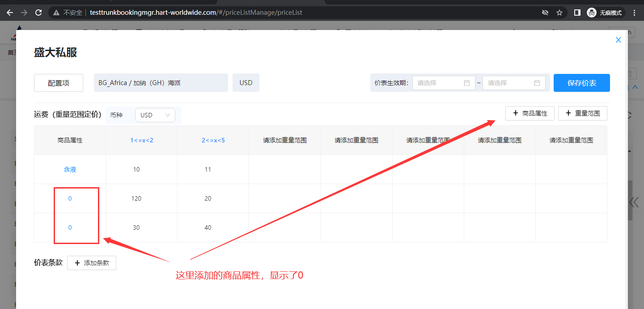Reload the page with refresh icon
The height and width of the screenshot is (309, 644).
(38, 13)
